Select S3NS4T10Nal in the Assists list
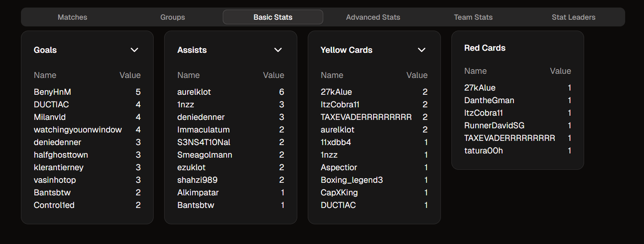The image size is (644, 244). click(204, 142)
